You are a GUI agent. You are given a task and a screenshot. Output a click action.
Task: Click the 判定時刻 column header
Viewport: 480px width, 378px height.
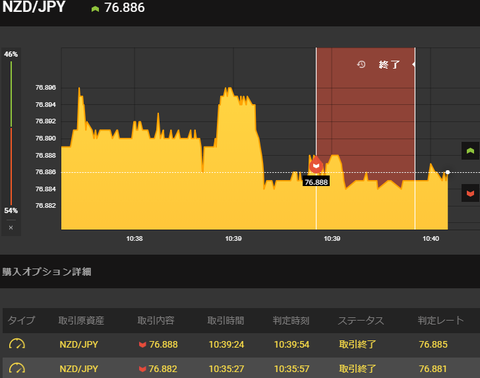[x=291, y=320]
